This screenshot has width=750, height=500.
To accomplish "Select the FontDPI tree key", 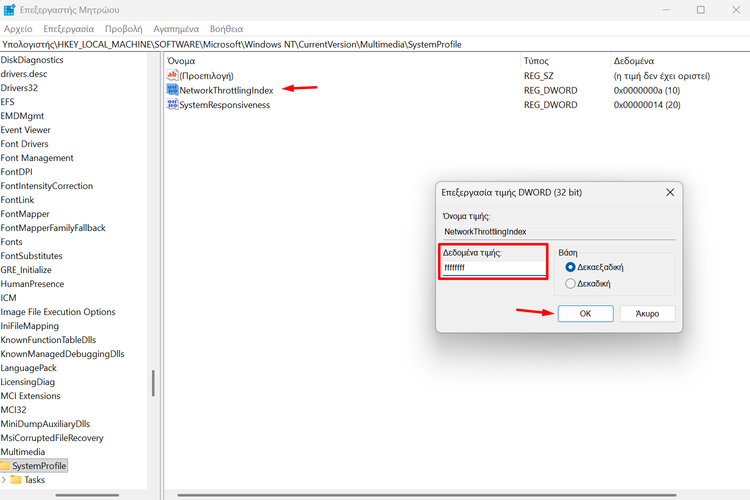I will [x=16, y=172].
